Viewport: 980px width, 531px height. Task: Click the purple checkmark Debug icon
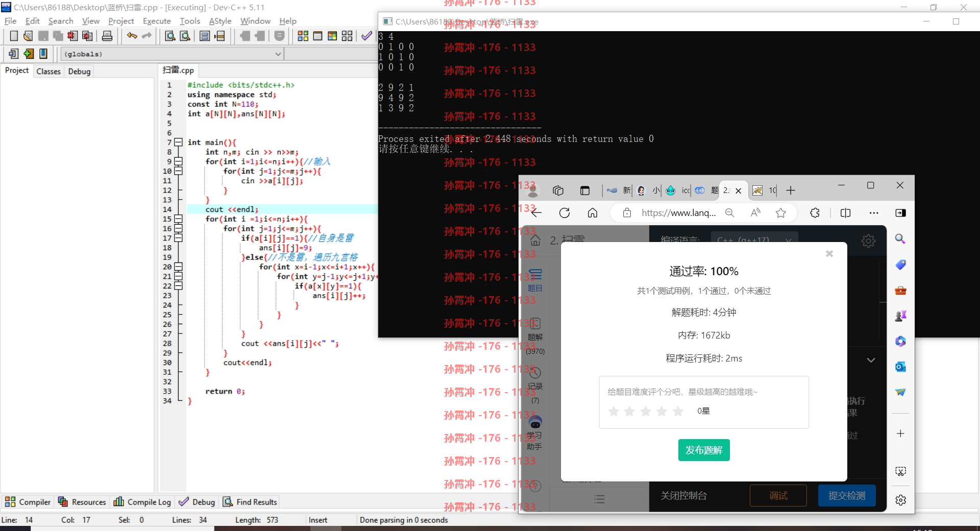(x=366, y=36)
